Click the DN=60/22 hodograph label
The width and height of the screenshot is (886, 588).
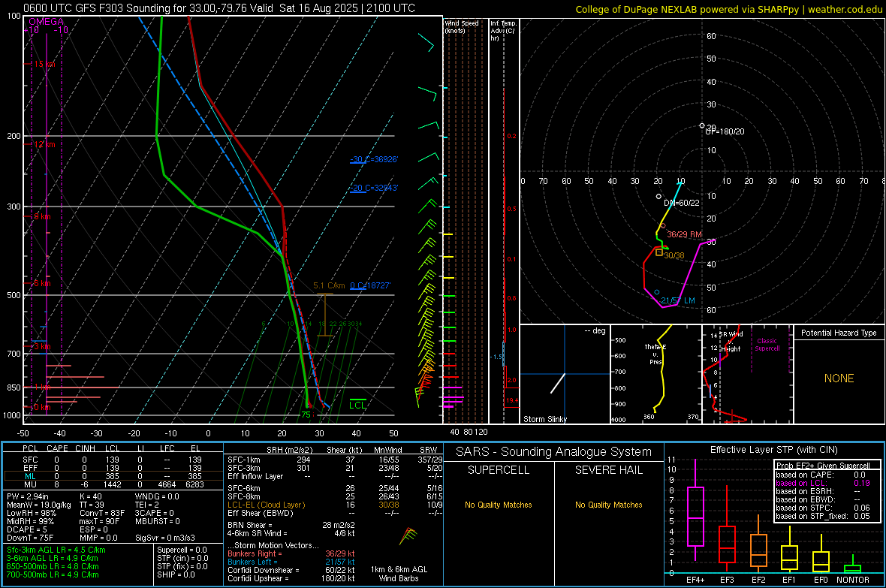click(682, 203)
